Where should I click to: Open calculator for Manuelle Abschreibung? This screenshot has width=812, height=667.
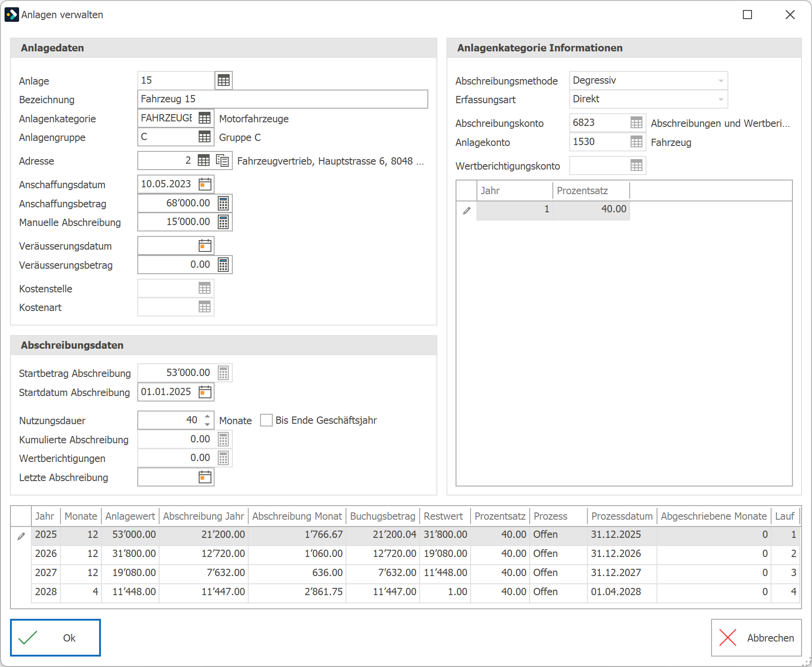tap(223, 222)
